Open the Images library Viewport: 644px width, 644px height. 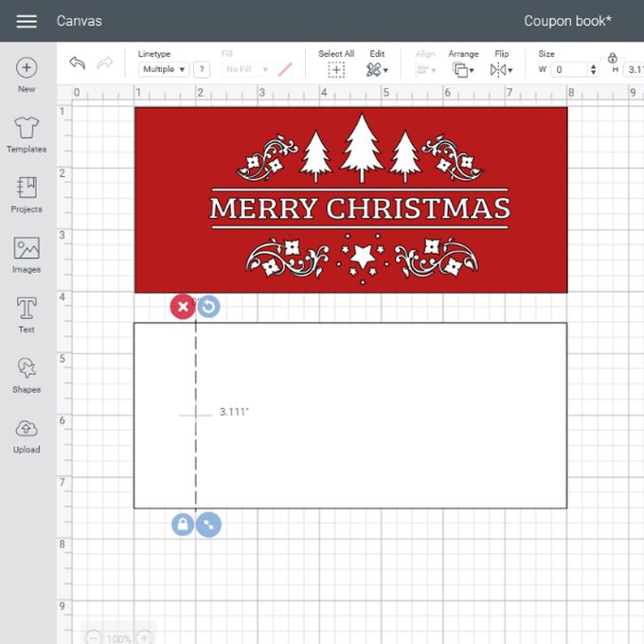coord(27,255)
